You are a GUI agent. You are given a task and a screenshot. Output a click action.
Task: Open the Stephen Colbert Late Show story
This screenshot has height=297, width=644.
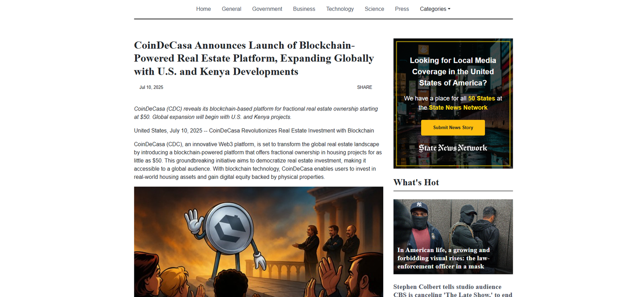[x=452, y=291]
